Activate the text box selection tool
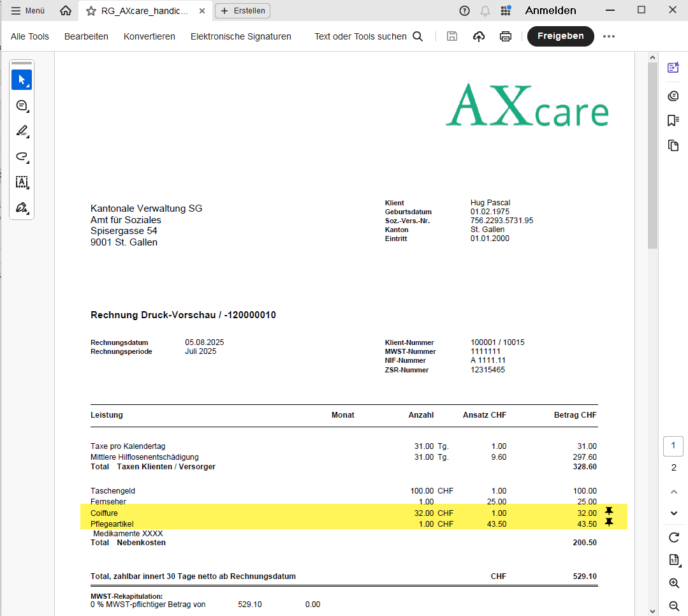 pos(22,182)
